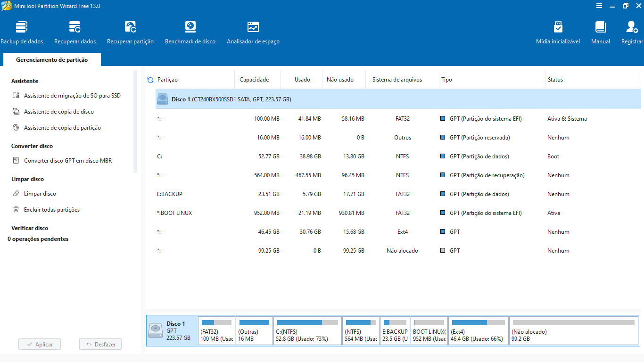This screenshot has height=362, width=644.
Task: Open Assistente de cópia de disco
Action: (x=58, y=112)
